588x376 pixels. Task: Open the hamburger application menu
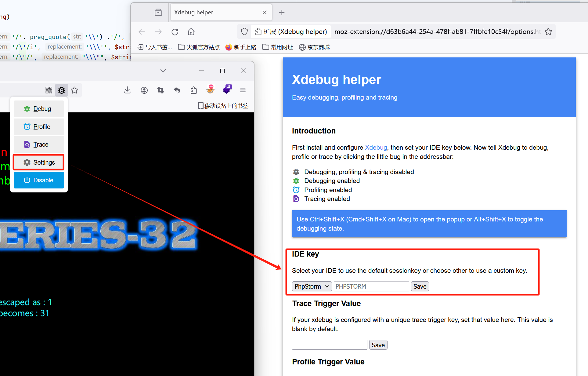click(x=243, y=90)
